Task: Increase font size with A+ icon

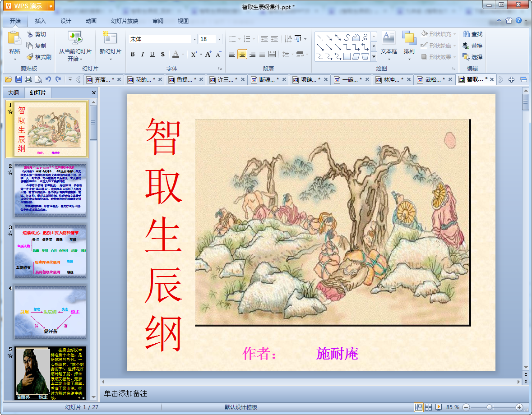Action: [x=208, y=54]
